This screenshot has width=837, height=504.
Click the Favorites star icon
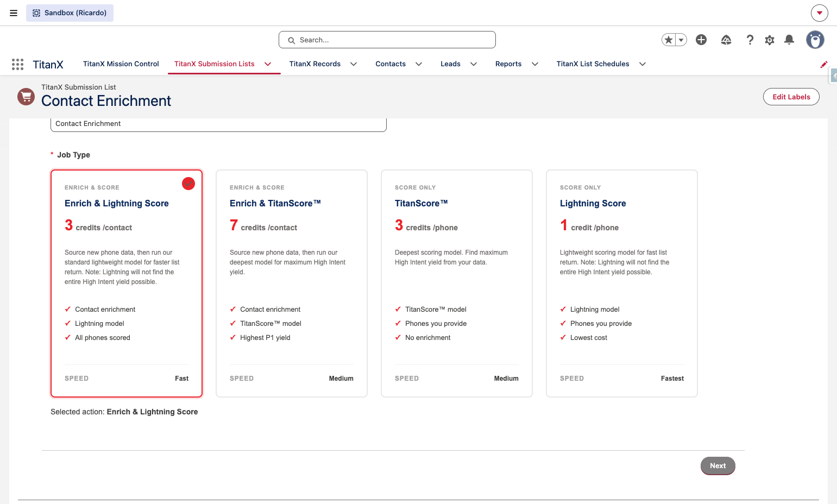click(x=669, y=40)
